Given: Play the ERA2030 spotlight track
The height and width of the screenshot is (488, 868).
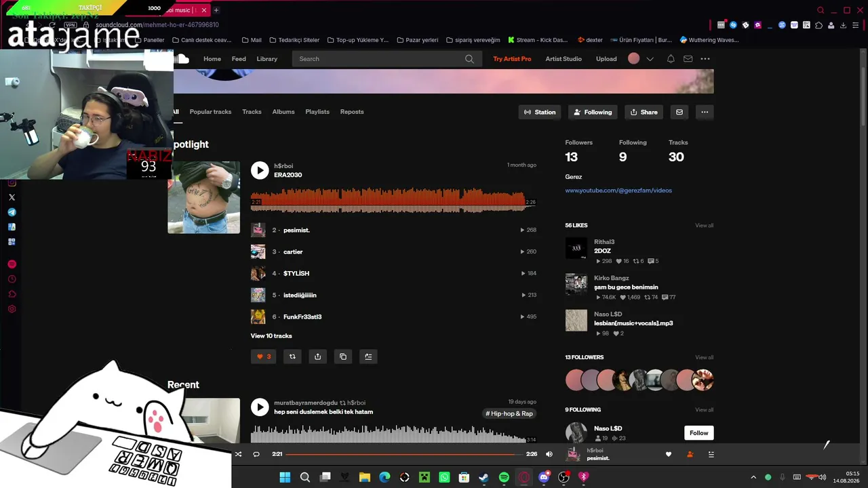Looking at the screenshot, I should click(260, 170).
